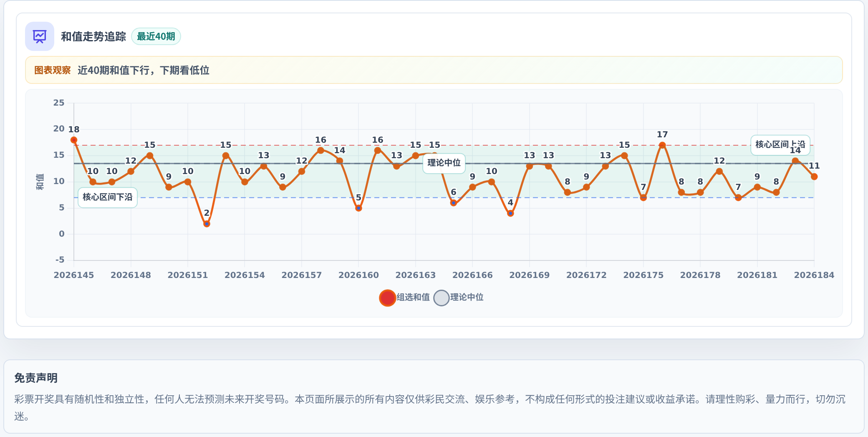Click x-axis label 2026172

(586, 275)
